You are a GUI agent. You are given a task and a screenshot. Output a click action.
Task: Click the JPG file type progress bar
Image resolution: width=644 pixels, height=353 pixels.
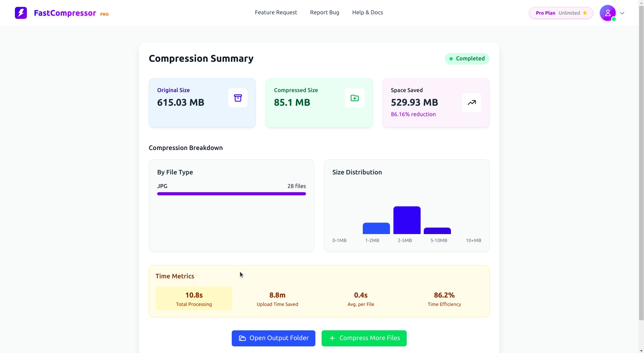[x=231, y=194]
